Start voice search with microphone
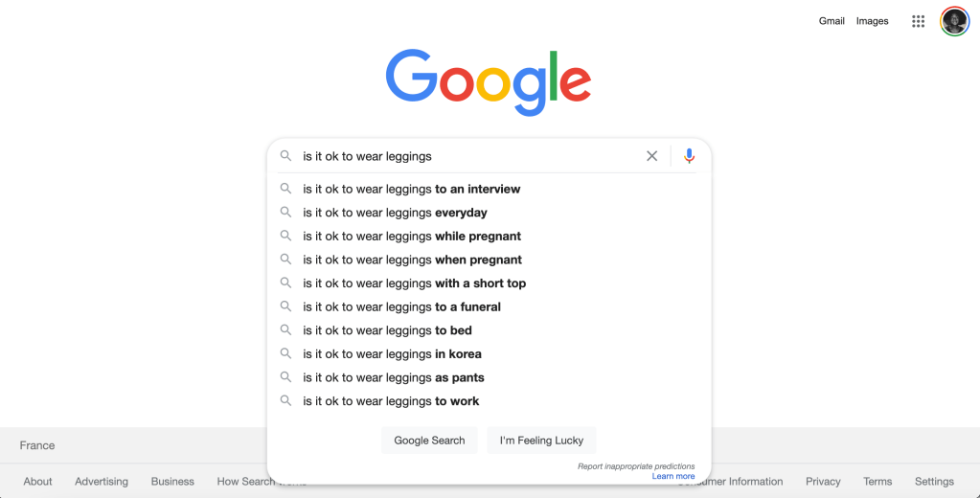 [689, 156]
